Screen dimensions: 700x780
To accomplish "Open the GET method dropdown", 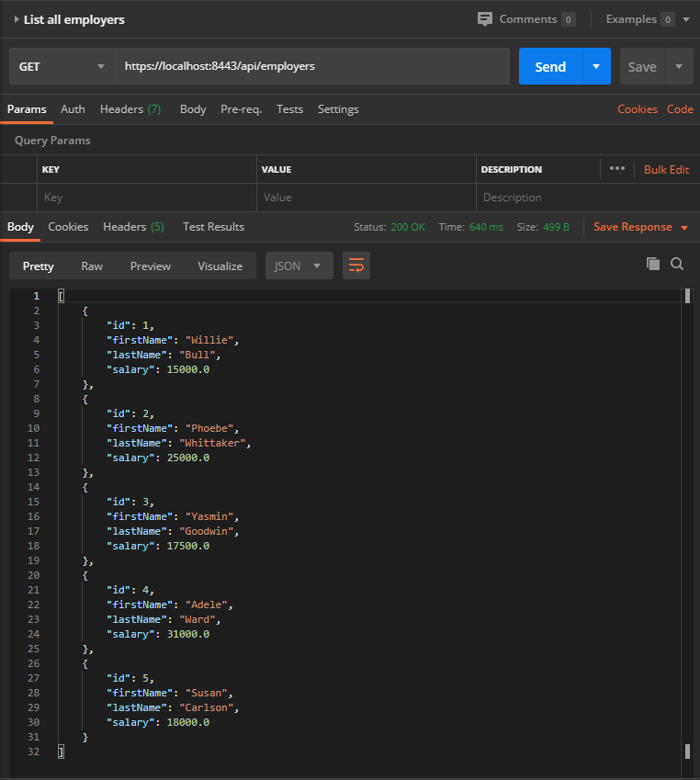I will (x=62, y=66).
